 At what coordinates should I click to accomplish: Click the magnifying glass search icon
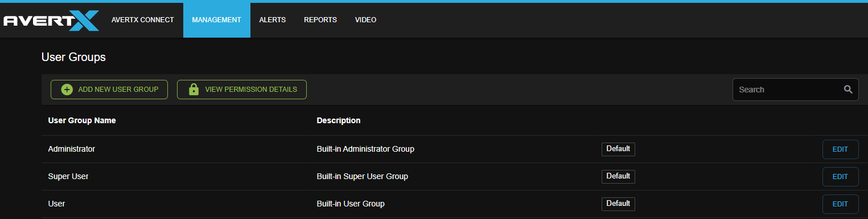(848, 90)
